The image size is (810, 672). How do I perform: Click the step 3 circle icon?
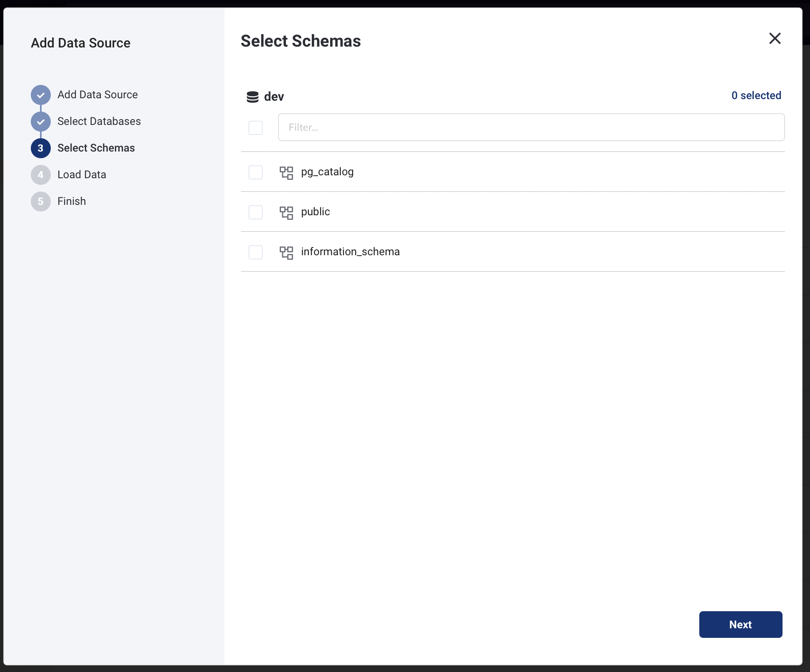41,148
